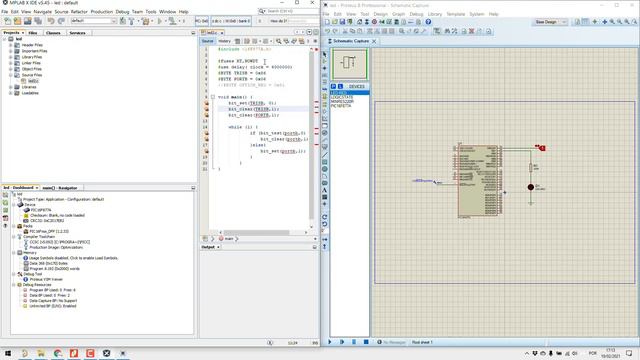640x360 pixels.
Task: Expand Library Files folder node
Action: coord(11,57)
